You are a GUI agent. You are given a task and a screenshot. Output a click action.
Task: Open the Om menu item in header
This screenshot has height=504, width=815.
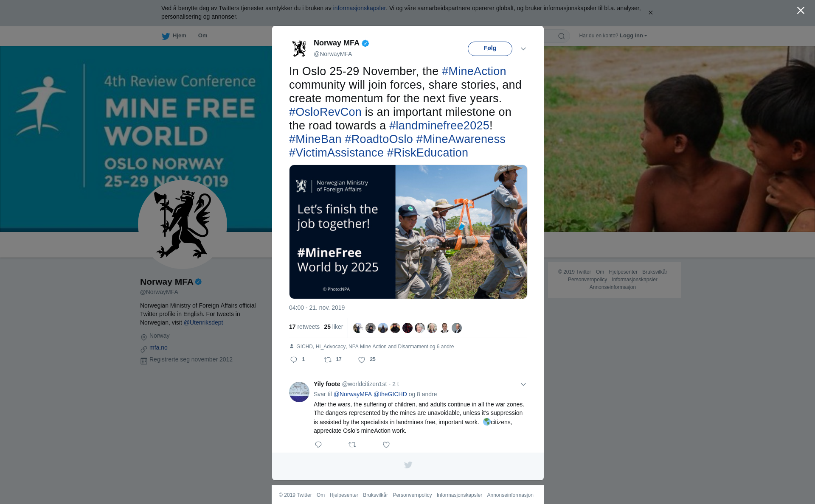(202, 36)
